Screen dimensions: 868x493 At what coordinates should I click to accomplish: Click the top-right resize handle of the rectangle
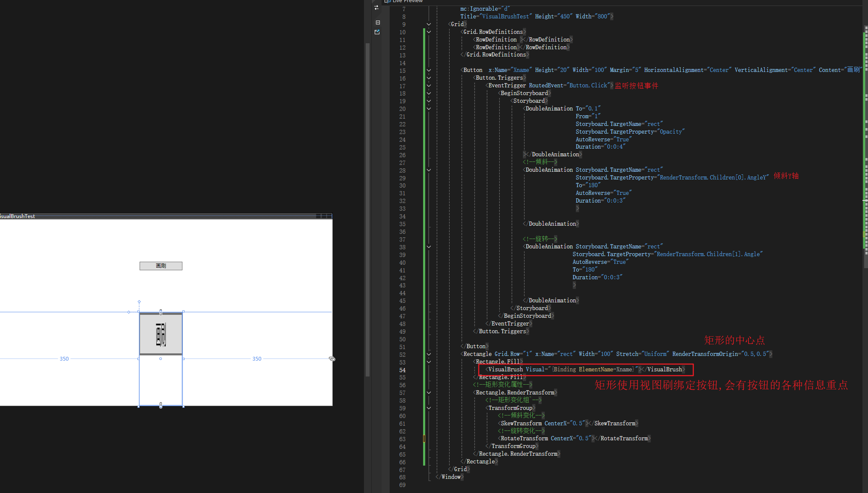point(183,311)
